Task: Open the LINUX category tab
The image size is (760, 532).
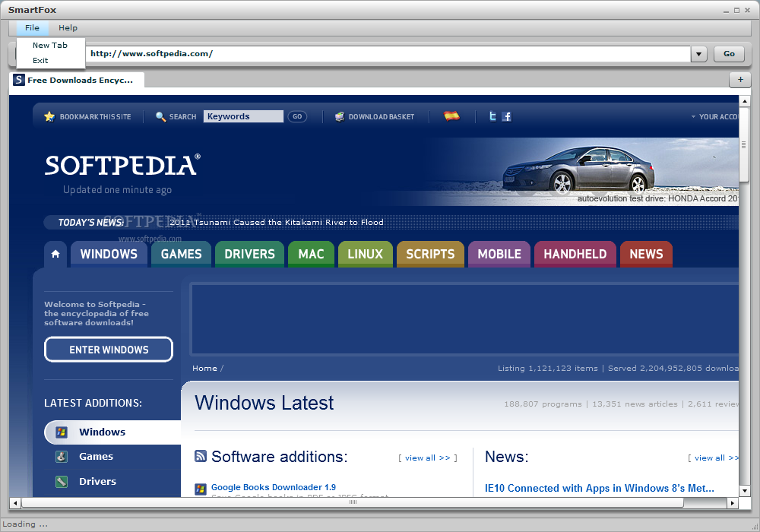Action: click(366, 254)
